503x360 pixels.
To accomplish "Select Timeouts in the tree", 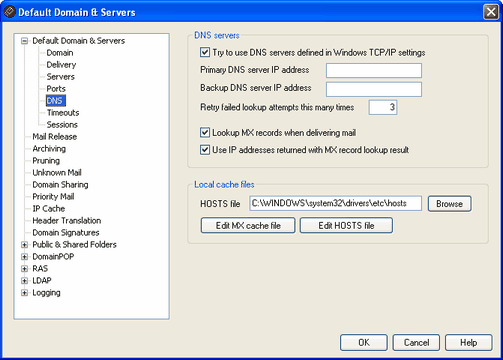I will tap(63, 113).
